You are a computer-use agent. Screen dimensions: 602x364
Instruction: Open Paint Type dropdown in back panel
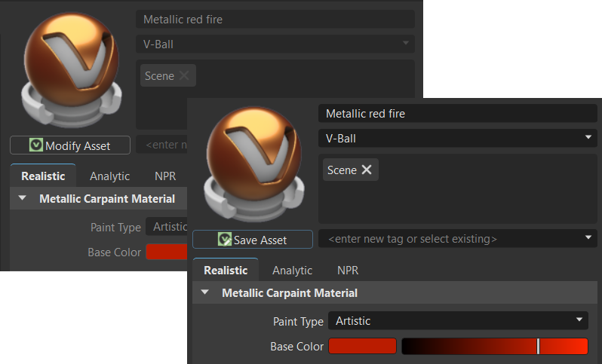(167, 227)
